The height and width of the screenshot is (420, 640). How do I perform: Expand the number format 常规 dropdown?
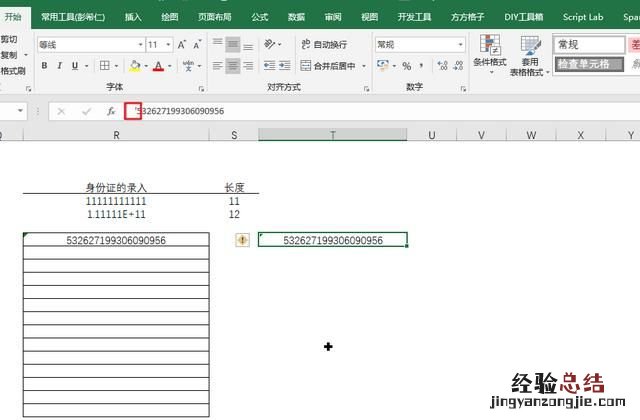[460, 45]
